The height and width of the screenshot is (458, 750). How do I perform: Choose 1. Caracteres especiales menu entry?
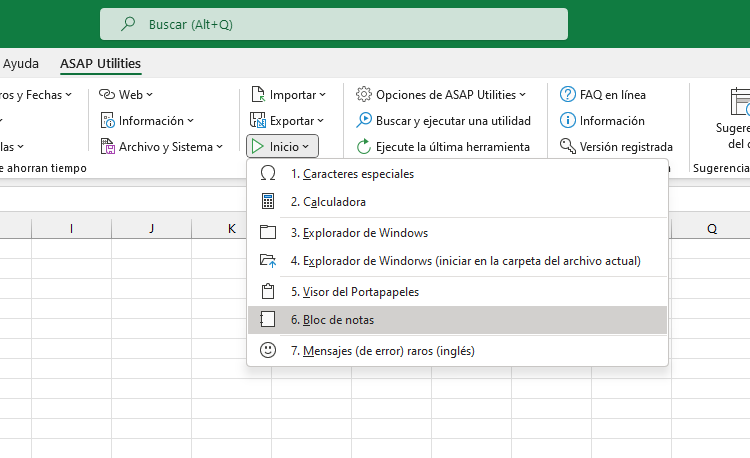click(x=457, y=174)
